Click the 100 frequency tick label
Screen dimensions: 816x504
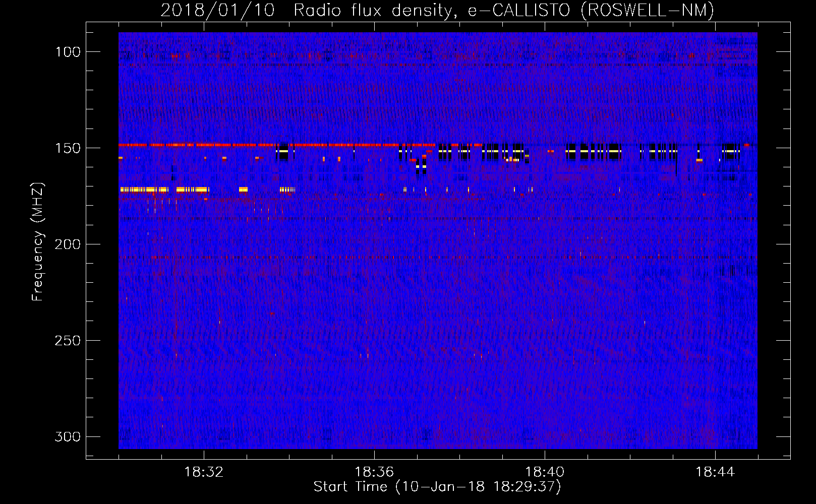(68, 52)
